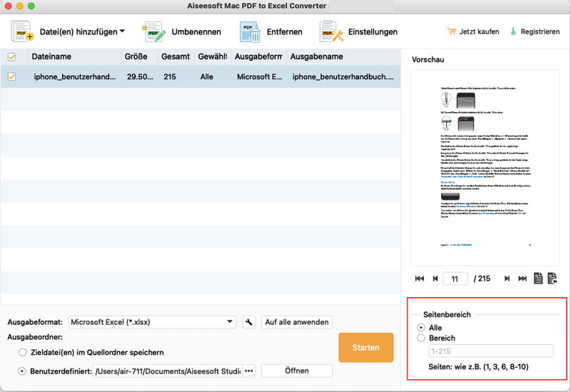Click the Jetzt kaufen link

click(x=472, y=31)
